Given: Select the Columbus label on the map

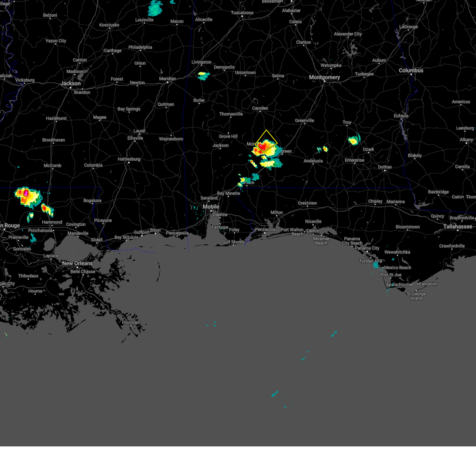Looking at the screenshot, I should coord(411,70).
